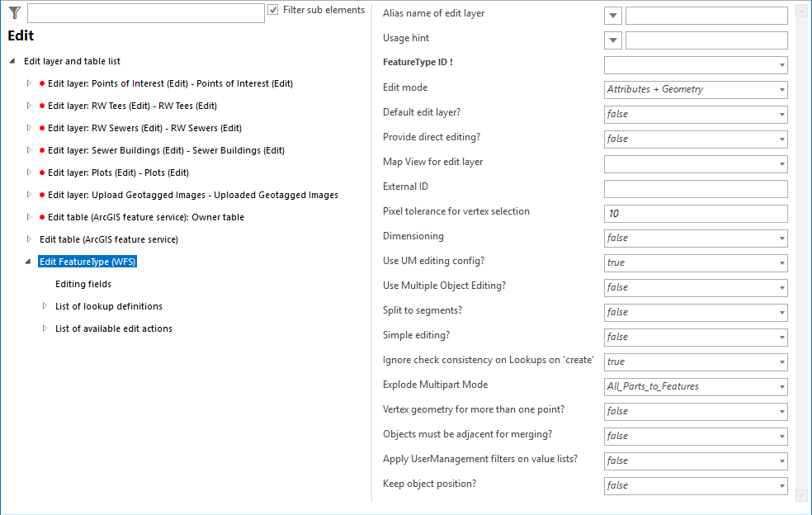Open dropdown arrow beside Alias name of edit layer

(x=611, y=15)
